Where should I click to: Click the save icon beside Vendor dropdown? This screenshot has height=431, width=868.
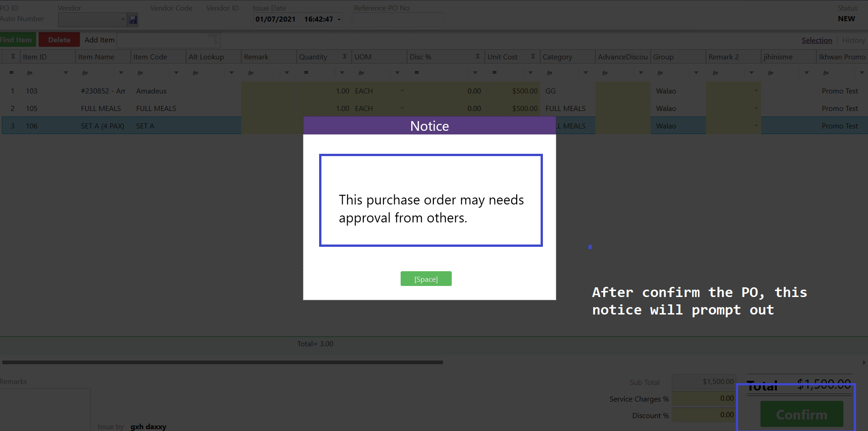pos(133,19)
